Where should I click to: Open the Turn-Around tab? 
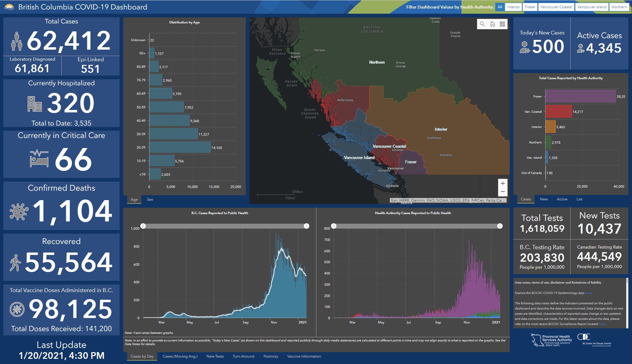[x=243, y=356]
